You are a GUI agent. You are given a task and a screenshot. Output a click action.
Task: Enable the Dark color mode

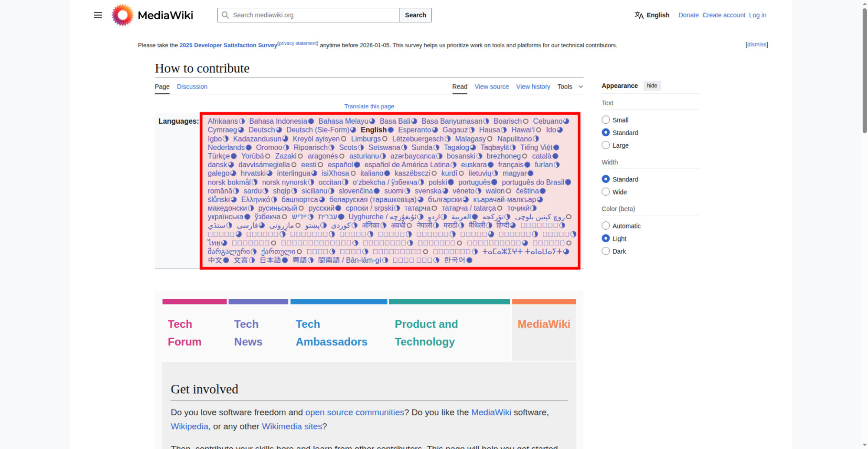[606, 251]
